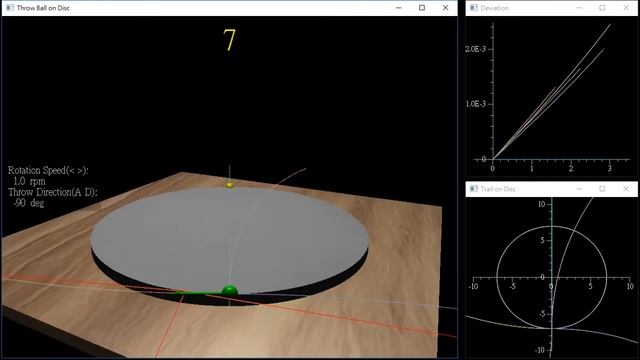Click the bottom y-axis label -10 in Trail on Disc
The width and height of the screenshot is (640, 360).
(540, 350)
